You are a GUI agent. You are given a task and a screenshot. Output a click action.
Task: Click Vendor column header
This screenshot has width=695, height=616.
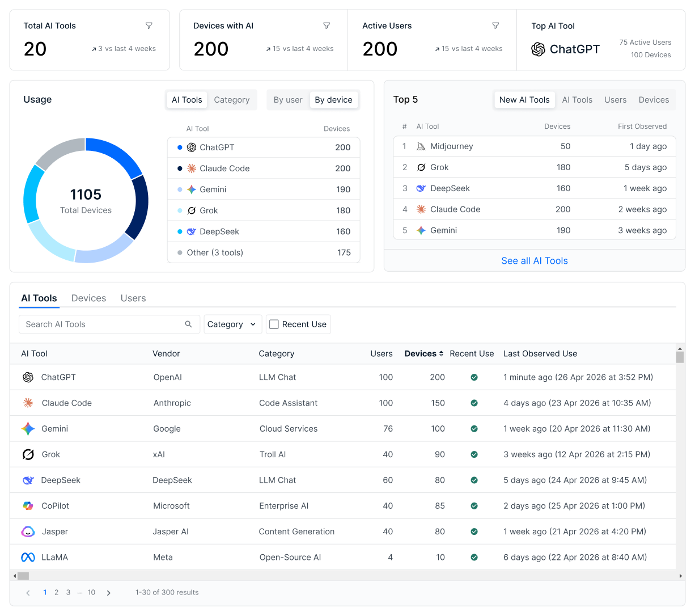(x=166, y=353)
